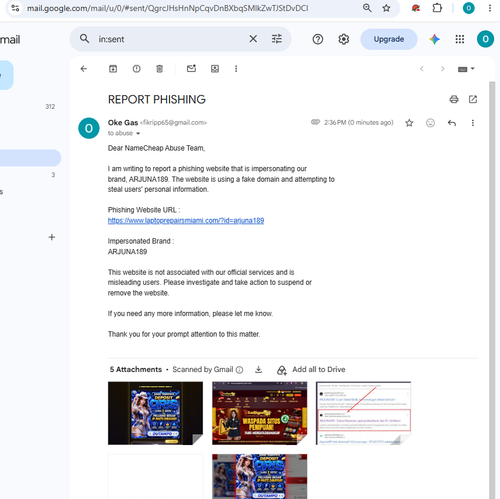Open the phishing website URL link

186,220
